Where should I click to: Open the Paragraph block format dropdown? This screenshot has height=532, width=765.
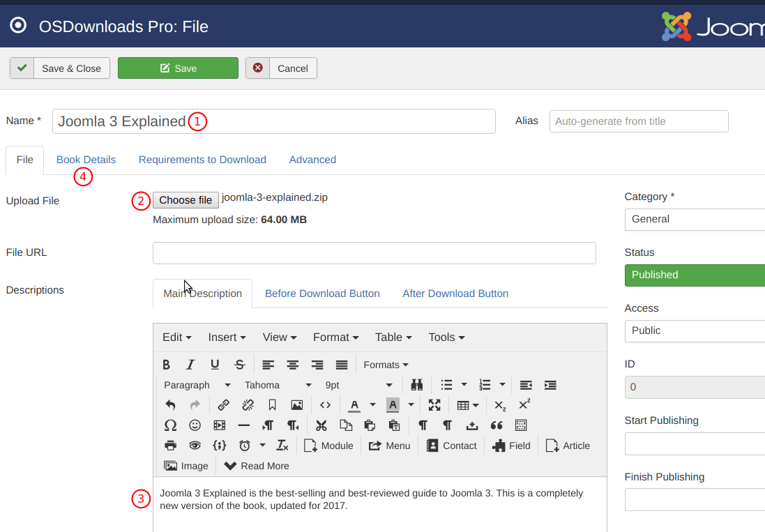(x=197, y=385)
